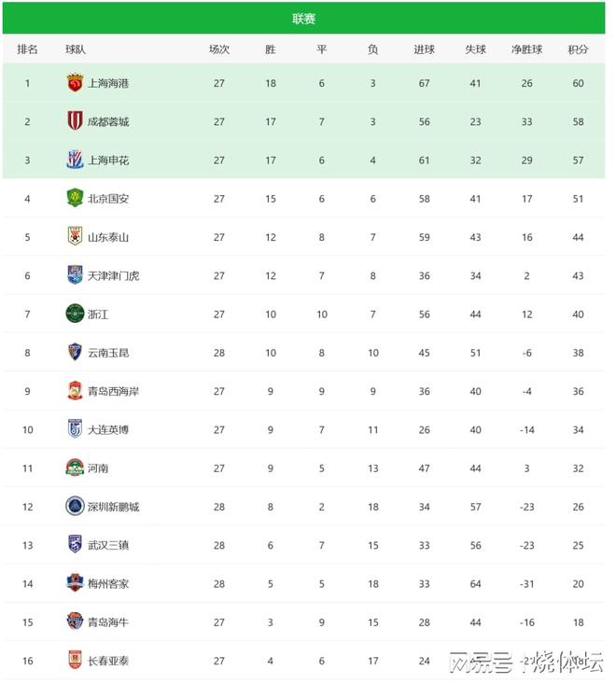
Task: Click the 青岛海牛 team name
Action: [108, 622]
